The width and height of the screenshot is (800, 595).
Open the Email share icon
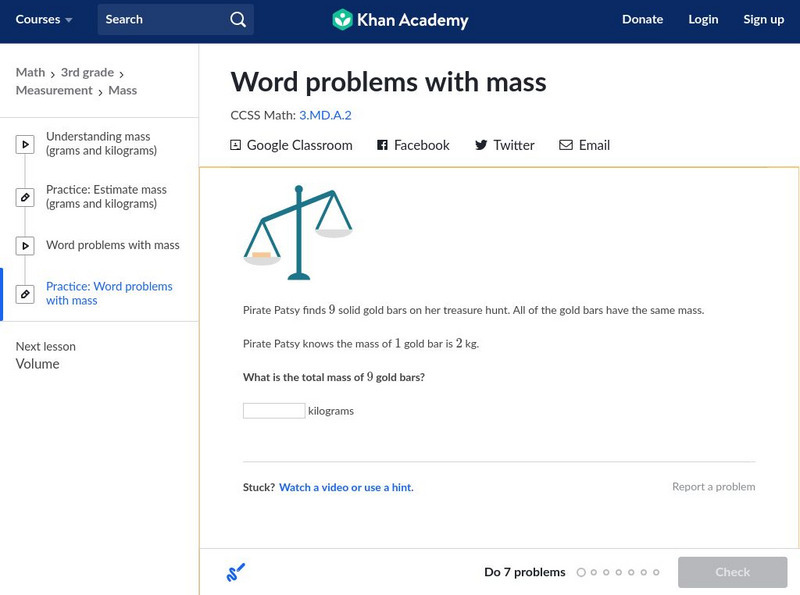tap(565, 145)
